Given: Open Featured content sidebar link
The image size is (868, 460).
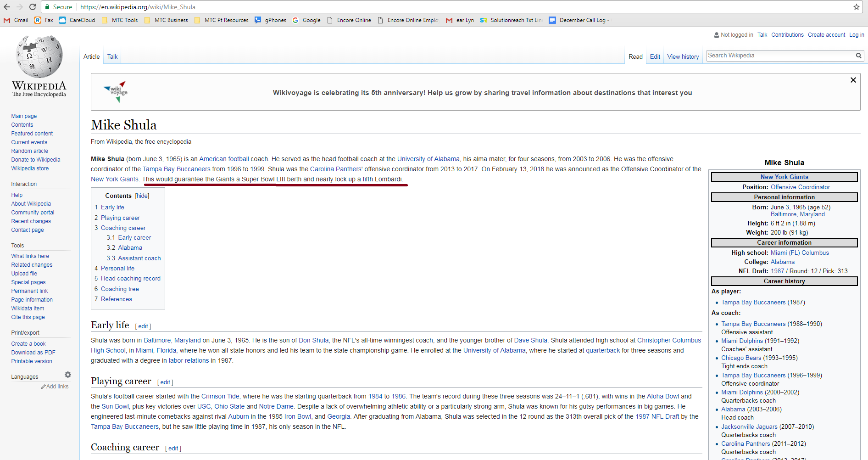Looking at the screenshot, I should (x=32, y=134).
